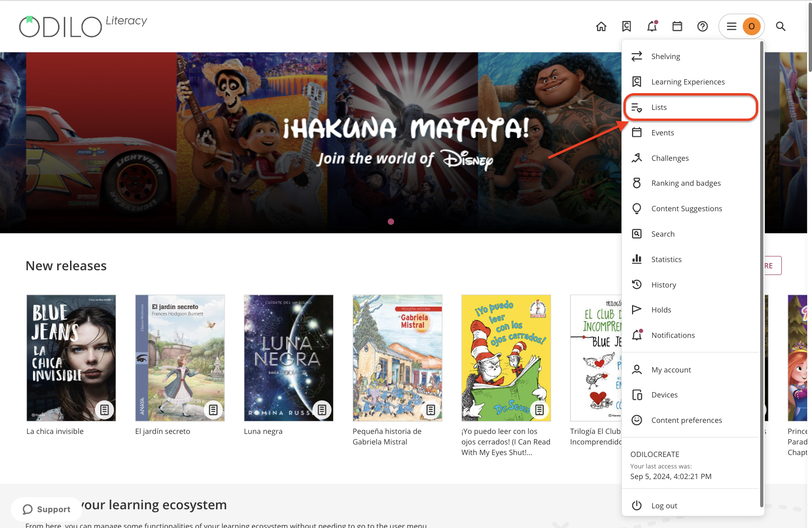Open the Dr. Seuss book cover
This screenshot has width=812, height=528.
click(x=506, y=358)
